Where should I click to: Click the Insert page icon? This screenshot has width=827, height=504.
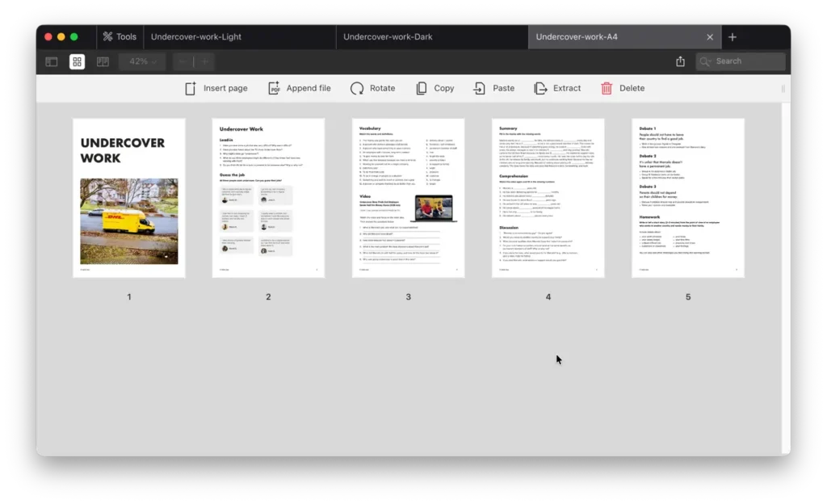[x=191, y=88]
